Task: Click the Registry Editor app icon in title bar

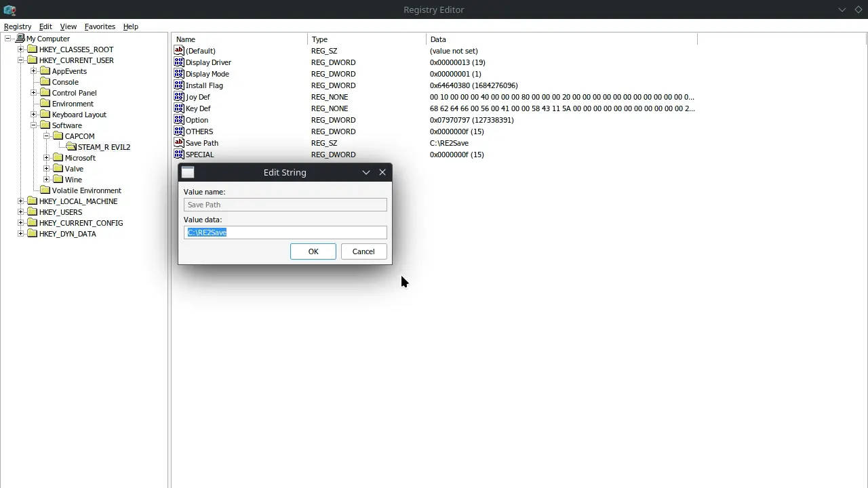Action: click(9, 9)
